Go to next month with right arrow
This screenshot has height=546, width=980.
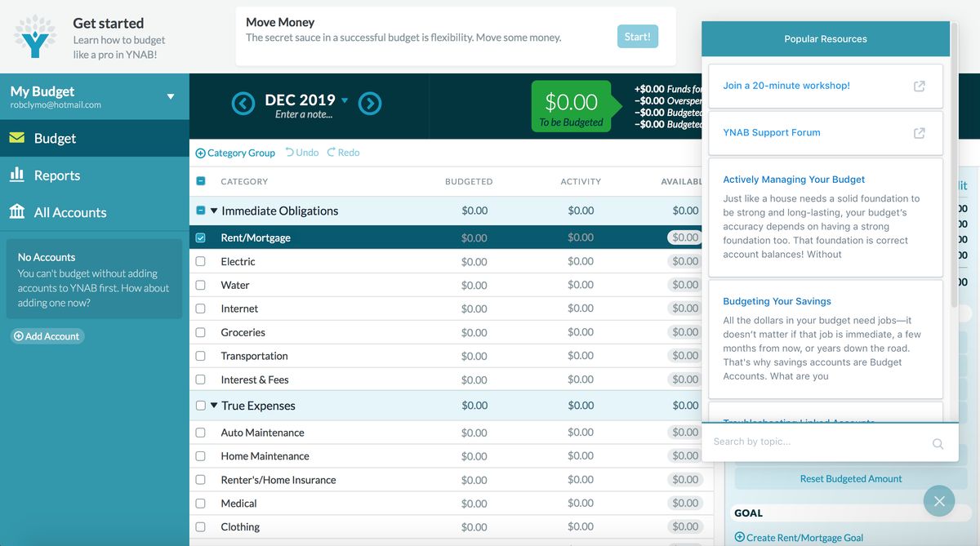[370, 104]
